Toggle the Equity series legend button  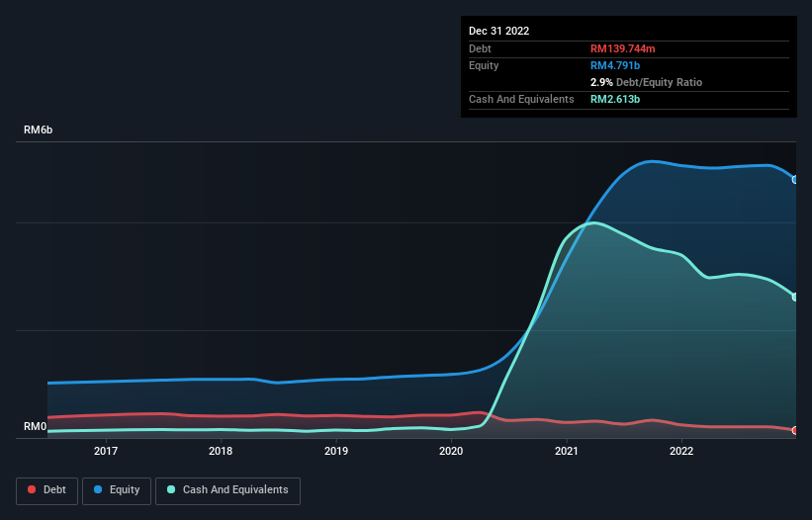click(117, 490)
